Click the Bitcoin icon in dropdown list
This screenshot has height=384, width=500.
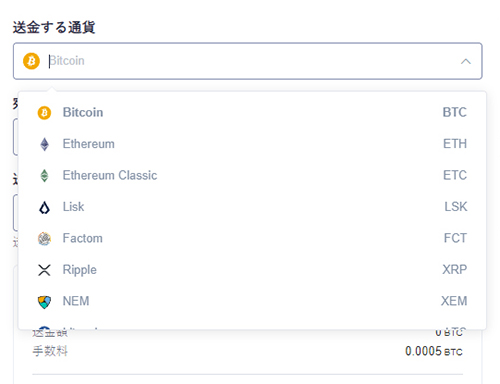(44, 113)
